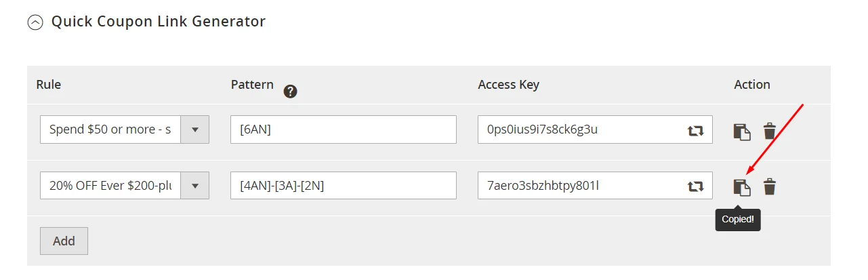Viewport: 868px width, 280px height.
Task: Click the Action column header
Action: [x=751, y=85]
